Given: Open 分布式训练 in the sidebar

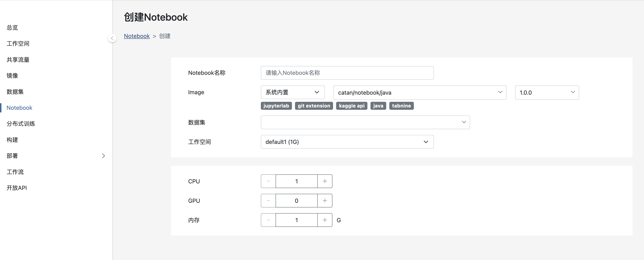Looking at the screenshot, I should click(x=21, y=124).
